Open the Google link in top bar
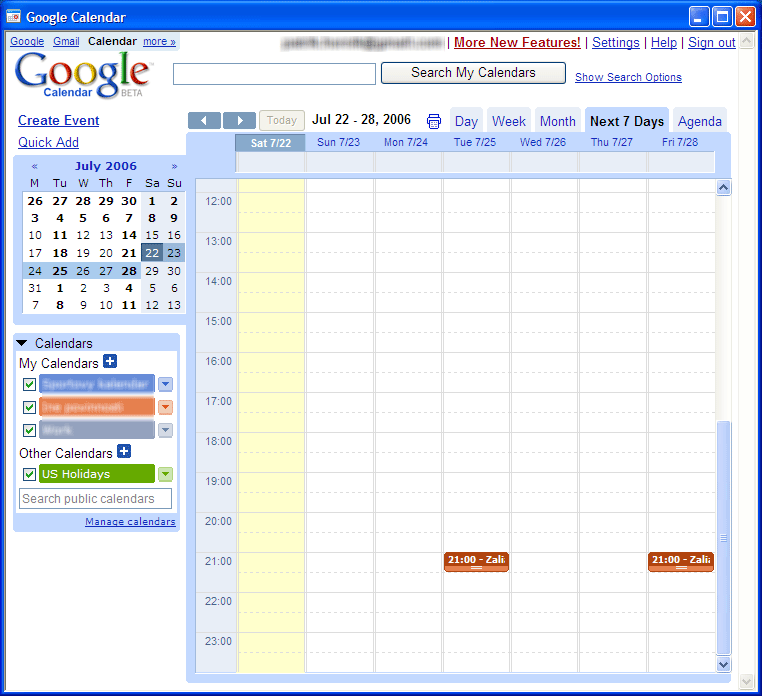 point(27,41)
